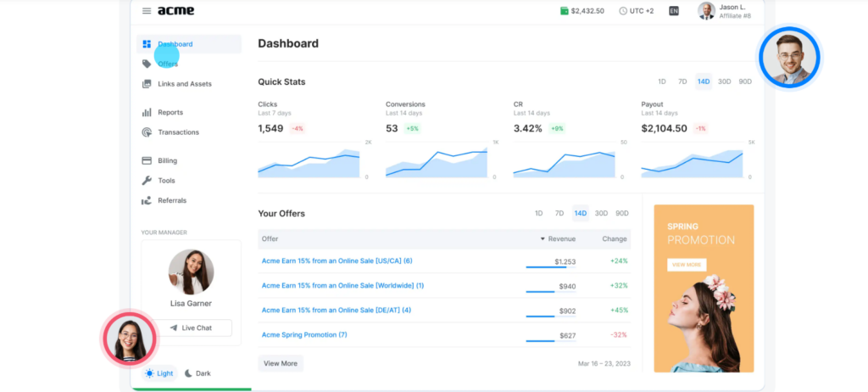
Task: Click the +45% change value
Action: [x=619, y=310]
